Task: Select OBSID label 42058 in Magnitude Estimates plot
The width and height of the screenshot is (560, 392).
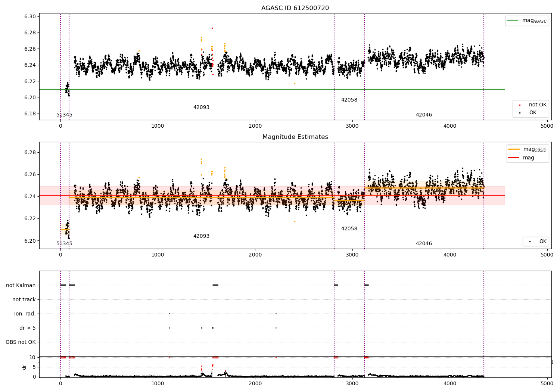Action: coord(349,229)
